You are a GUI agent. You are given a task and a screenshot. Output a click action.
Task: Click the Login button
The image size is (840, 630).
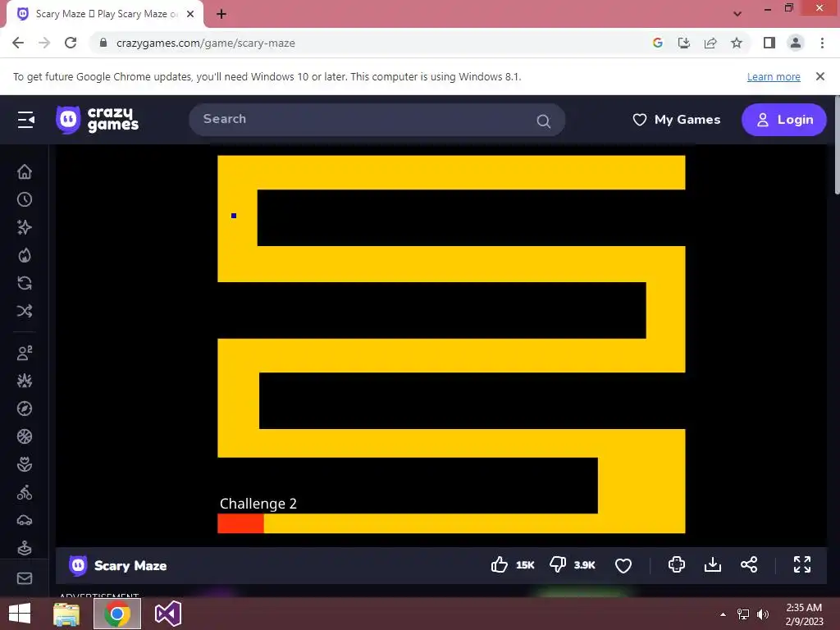point(783,120)
